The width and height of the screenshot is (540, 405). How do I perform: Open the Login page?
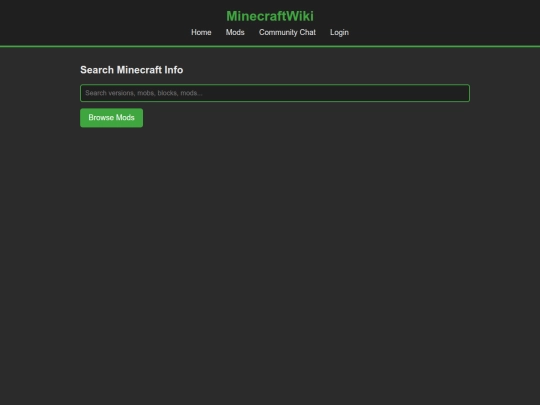point(339,32)
